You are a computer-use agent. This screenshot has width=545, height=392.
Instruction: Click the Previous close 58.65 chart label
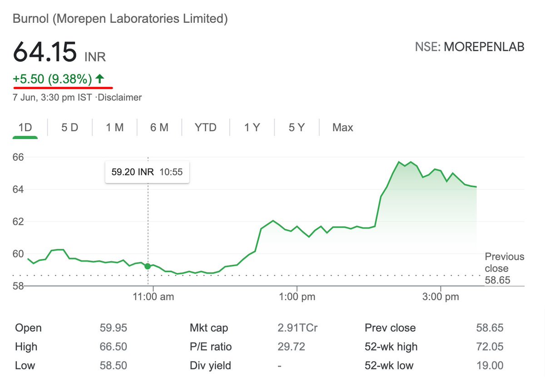point(504,268)
